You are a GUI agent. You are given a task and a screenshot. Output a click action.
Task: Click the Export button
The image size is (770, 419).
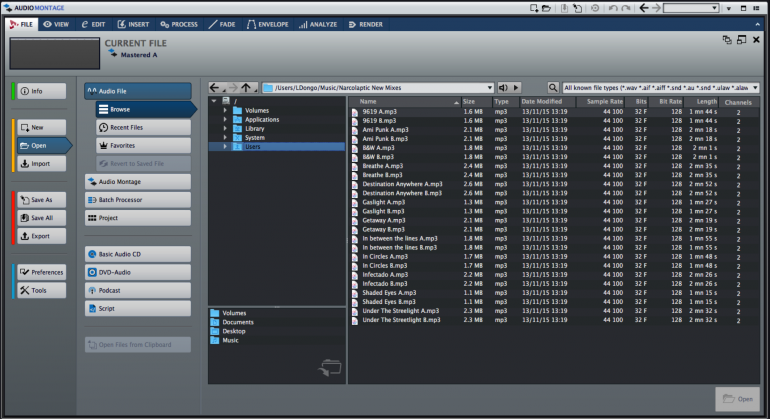pos(42,236)
